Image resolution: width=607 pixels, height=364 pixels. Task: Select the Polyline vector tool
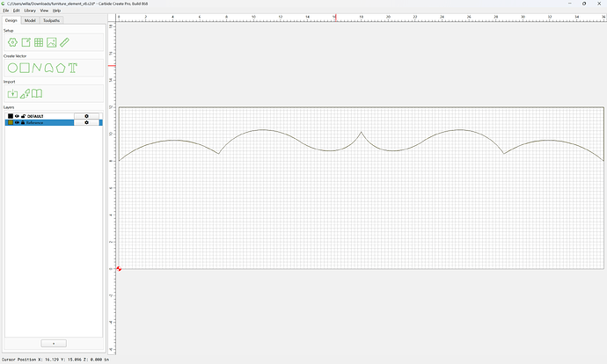[37, 68]
